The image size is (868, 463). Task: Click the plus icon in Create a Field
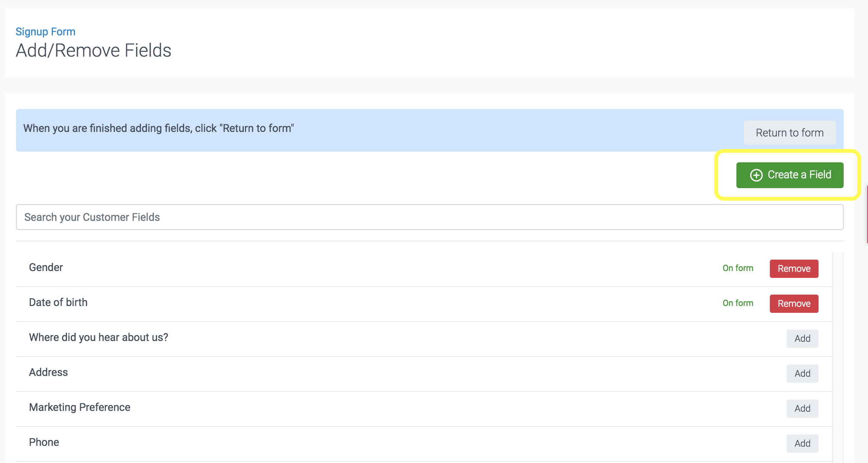click(x=756, y=175)
